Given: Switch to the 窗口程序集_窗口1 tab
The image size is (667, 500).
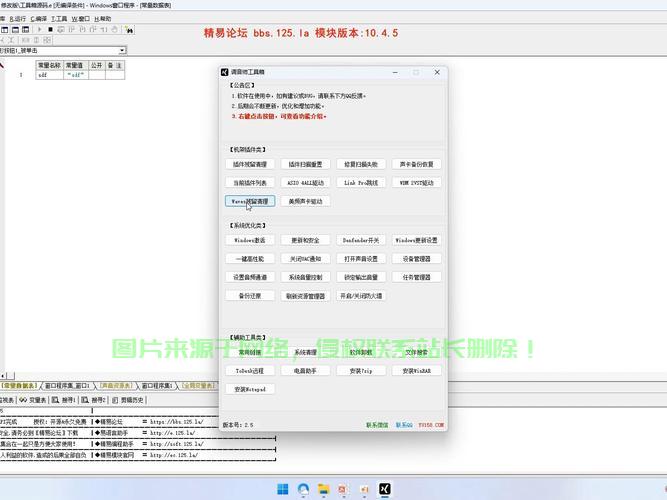Looking at the screenshot, I should (67, 386).
